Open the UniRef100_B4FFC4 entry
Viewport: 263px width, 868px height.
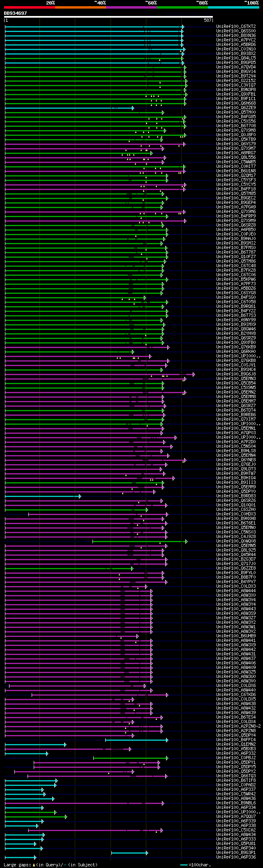pyautogui.click(x=236, y=740)
